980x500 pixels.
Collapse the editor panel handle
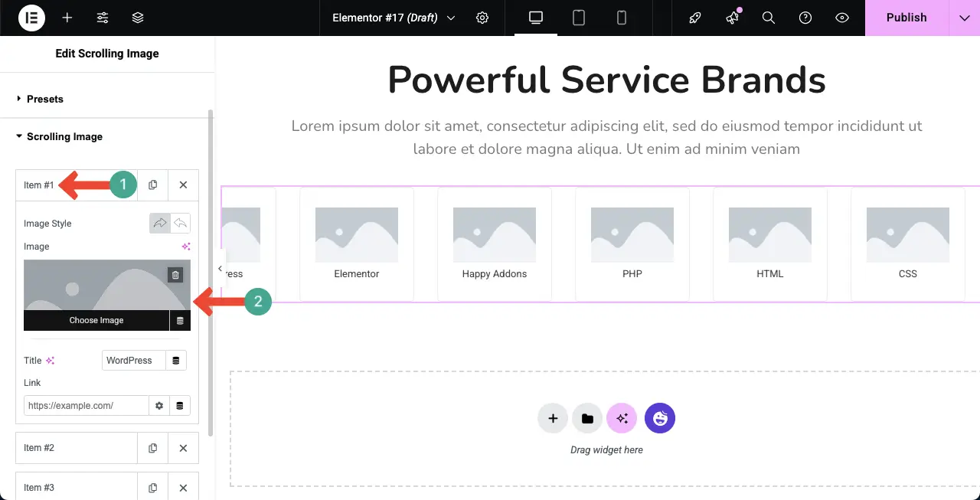[x=220, y=269]
